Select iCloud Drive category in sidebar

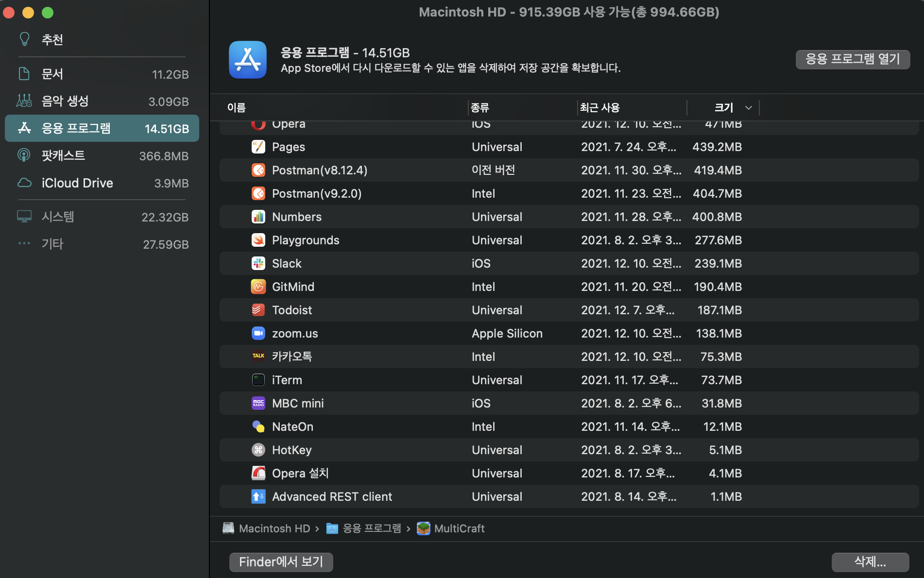pyautogui.click(x=102, y=183)
